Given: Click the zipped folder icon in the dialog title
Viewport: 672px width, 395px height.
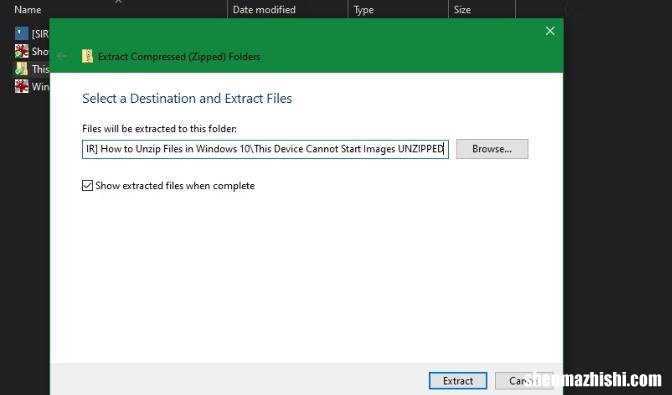Looking at the screenshot, I should coord(87,57).
